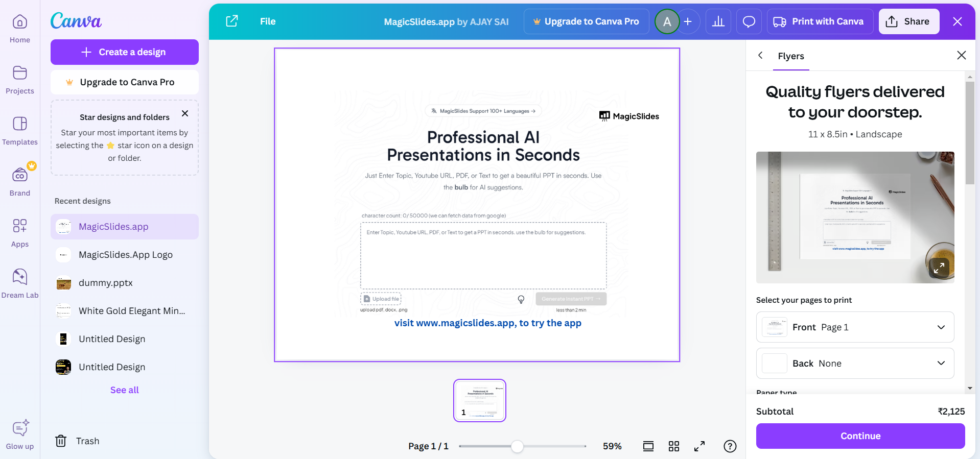Open grid view of pages
Screen dimensions: 980x459
coord(674,446)
